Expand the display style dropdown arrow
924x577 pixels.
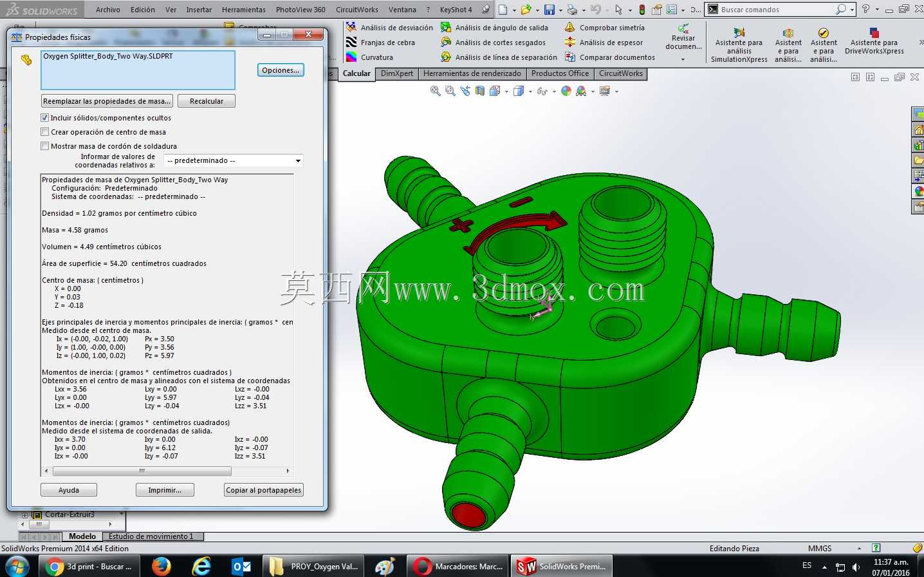tap(530, 91)
